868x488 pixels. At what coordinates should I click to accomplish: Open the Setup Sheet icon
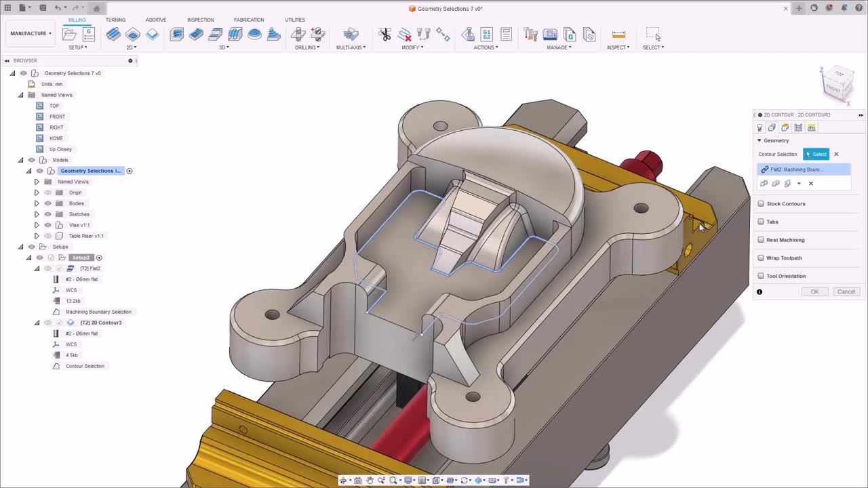pos(506,34)
